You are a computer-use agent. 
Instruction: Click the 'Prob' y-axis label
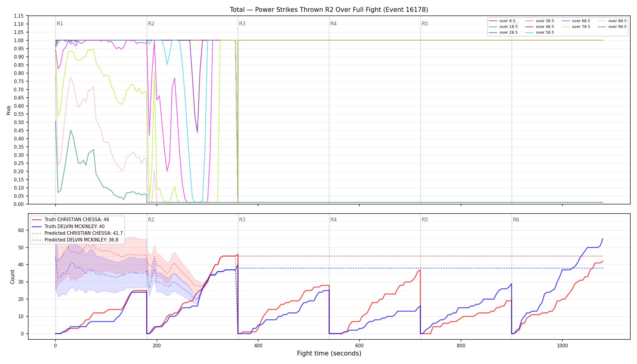coord(8,110)
